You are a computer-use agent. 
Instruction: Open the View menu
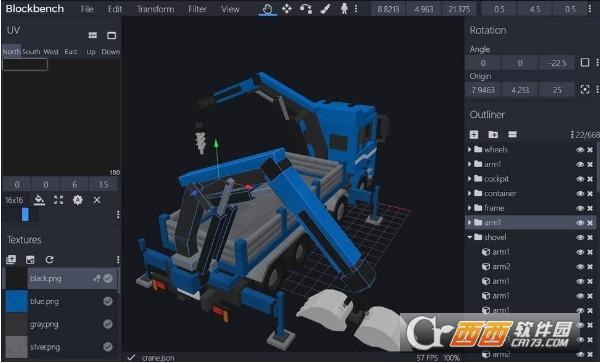pyautogui.click(x=230, y=9)
